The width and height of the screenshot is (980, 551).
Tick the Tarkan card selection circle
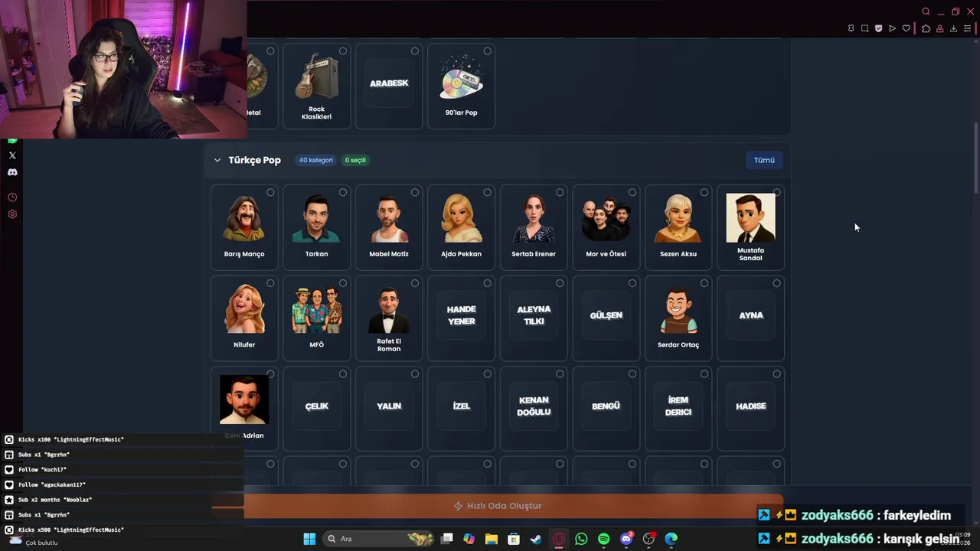(342, 192)
